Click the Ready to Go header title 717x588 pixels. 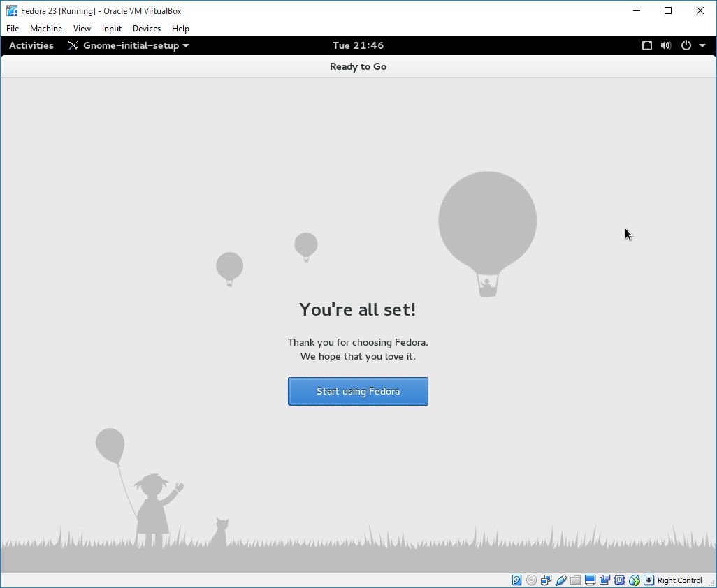[x=358, y=67]
